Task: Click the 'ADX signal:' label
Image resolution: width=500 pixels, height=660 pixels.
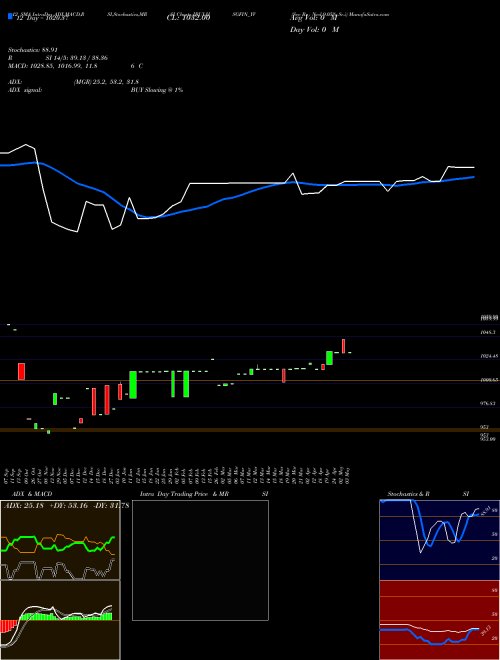Action: point(25,90)
